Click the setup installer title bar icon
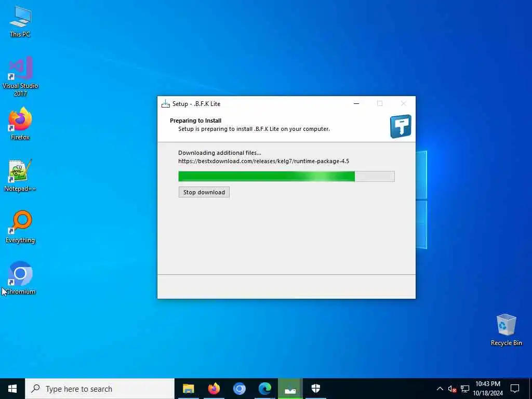532x399 pixels. click(x=166, y=104)
